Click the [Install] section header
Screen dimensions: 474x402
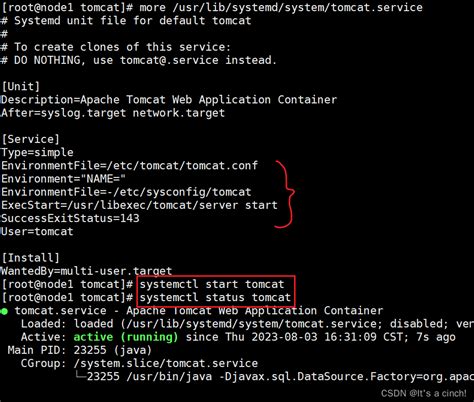pyautogui.click(x=30, y=258)
